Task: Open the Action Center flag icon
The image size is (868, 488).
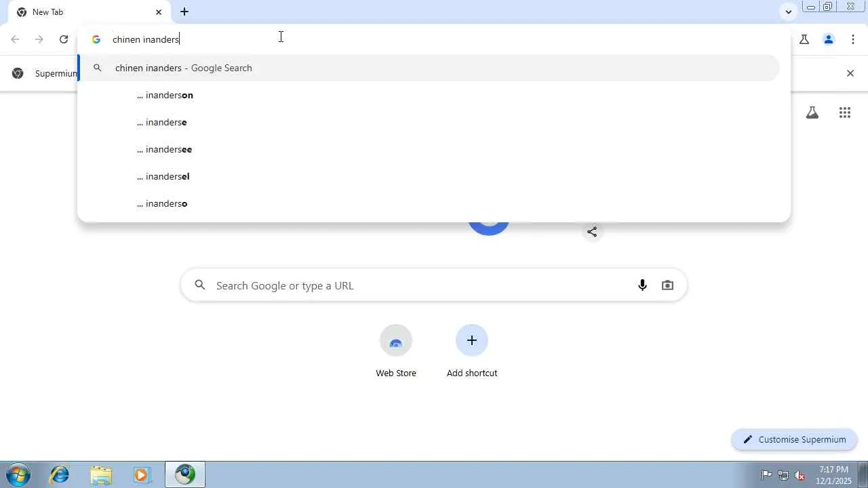Action: click(766, 475)
